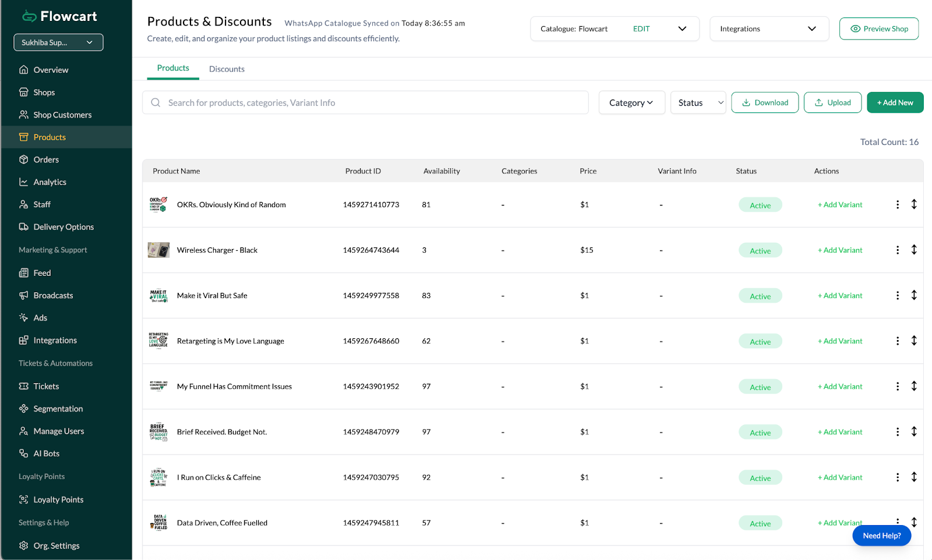Switch to the Discounts tab
Screen dimensions: 932x560
pos(227,69)
